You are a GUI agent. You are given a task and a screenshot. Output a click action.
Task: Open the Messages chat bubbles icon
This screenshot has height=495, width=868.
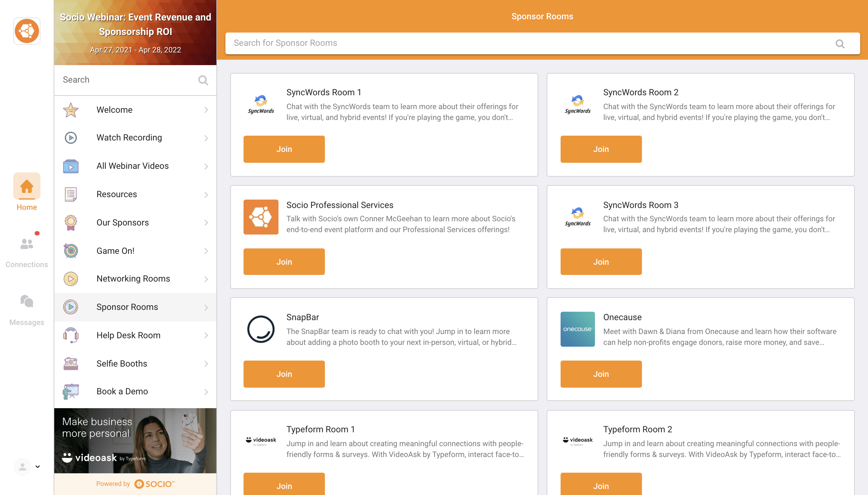27,301
